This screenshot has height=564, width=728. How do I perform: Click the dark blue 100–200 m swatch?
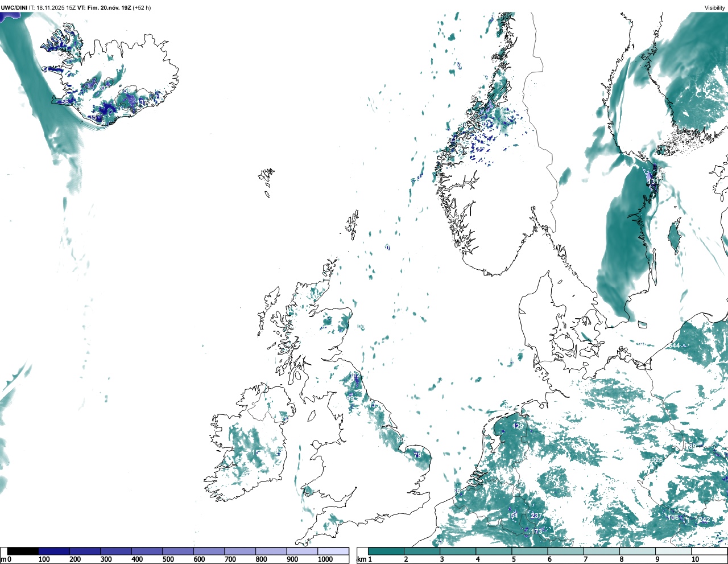point(54,551)
